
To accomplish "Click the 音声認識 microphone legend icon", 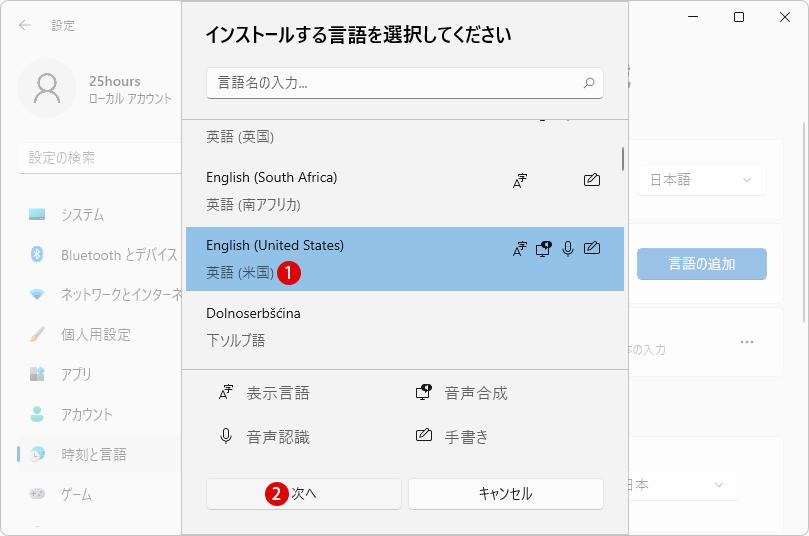I will 225,436.
